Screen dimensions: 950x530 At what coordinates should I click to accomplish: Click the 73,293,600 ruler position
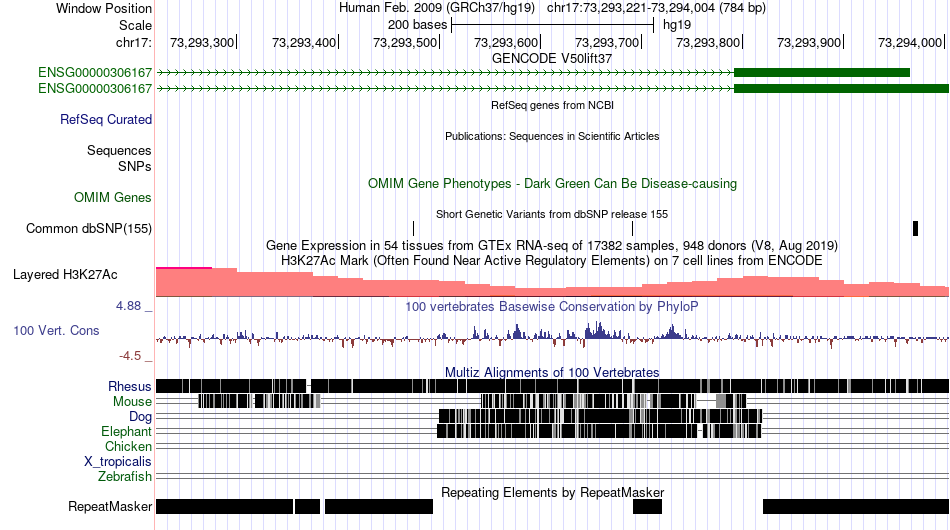point(506,42)
